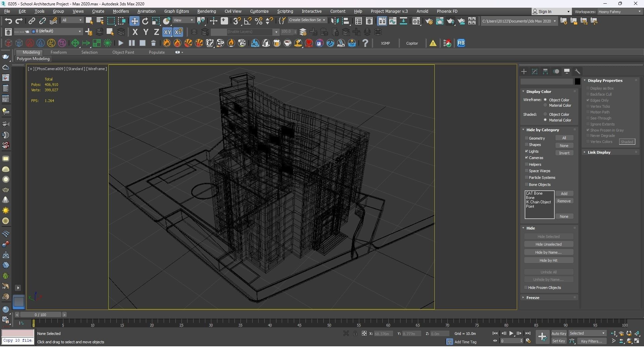Click the RB toolbar icon
Image resolution: width=644 pixels, height=349 pixels.
tap(461, 43)
